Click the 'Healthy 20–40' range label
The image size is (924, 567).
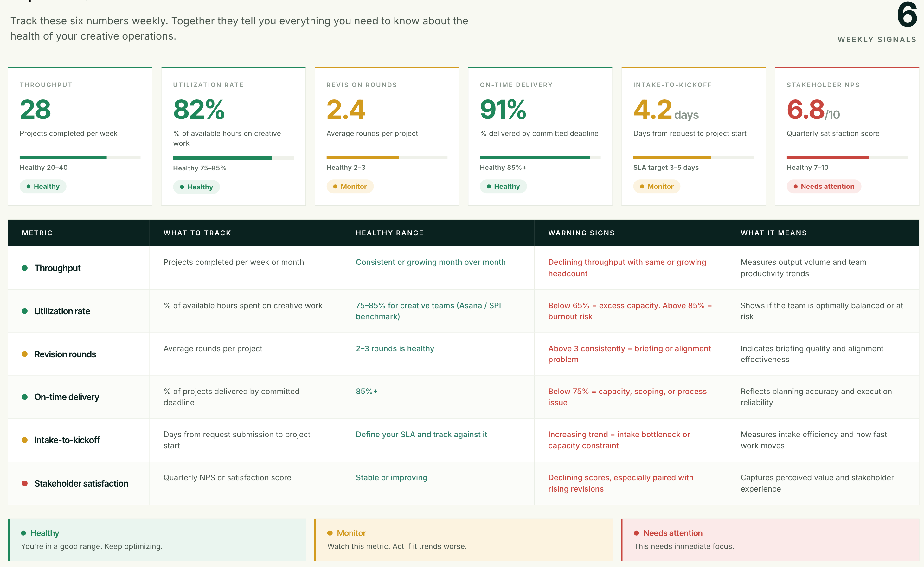(x=43, y=168)
